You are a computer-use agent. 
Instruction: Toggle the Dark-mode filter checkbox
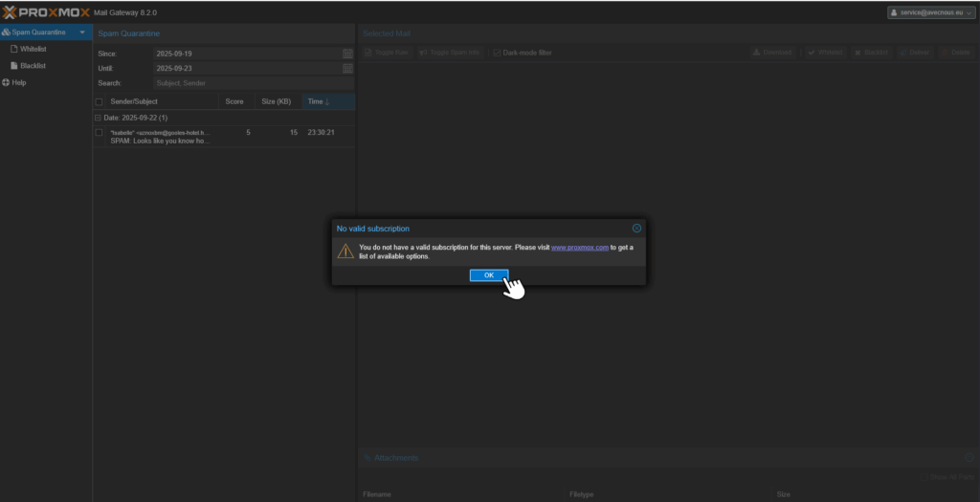tap(497, 53)
